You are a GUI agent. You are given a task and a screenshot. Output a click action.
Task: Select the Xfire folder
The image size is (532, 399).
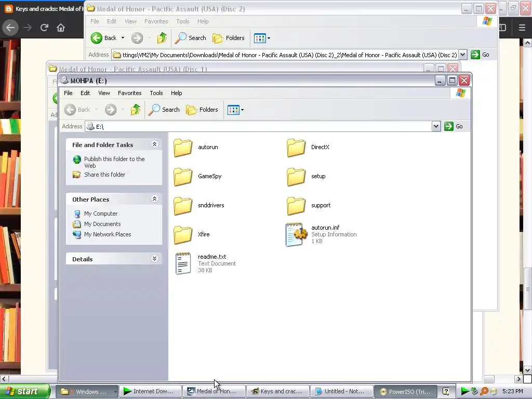[192, 235]
